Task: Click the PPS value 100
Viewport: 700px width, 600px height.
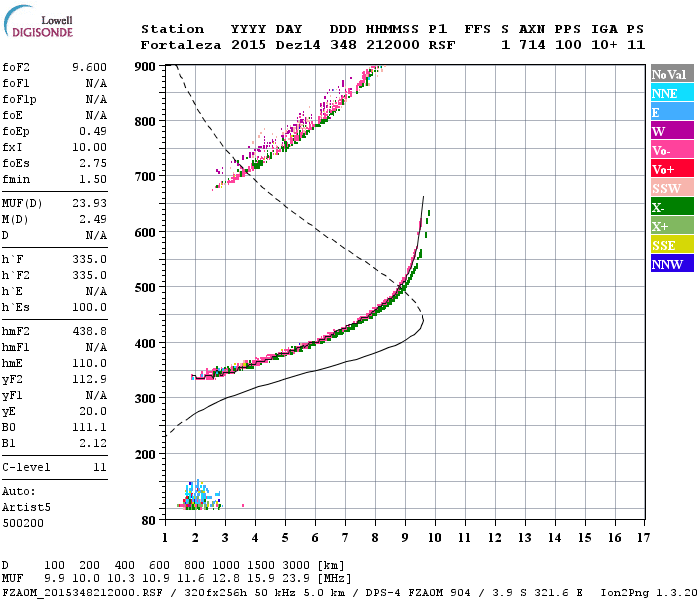Action: (x=568, y=45)
